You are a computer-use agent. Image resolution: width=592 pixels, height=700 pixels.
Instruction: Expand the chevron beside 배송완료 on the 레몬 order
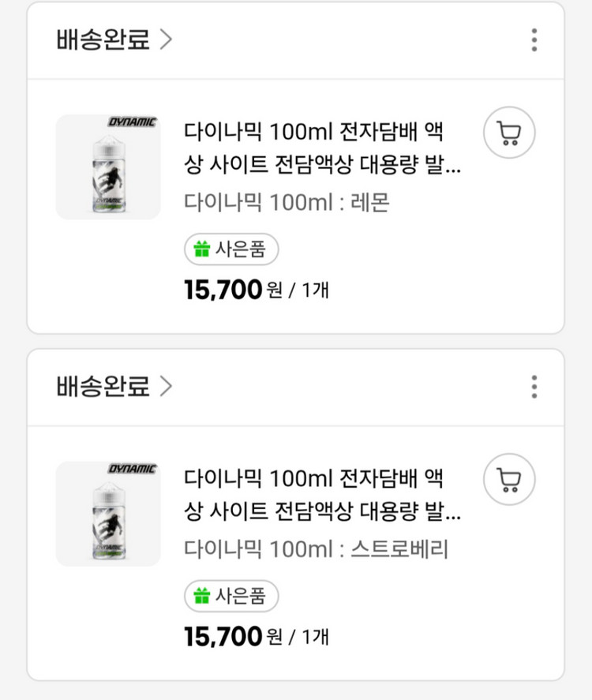(x=165, y=39)
